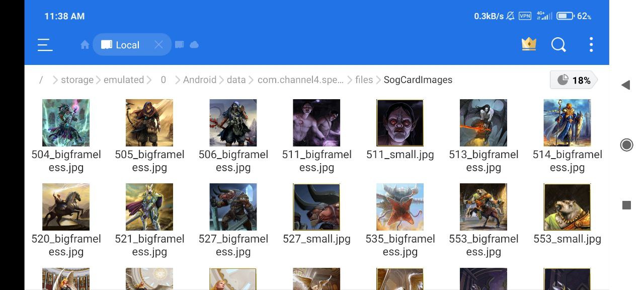Select the 553_small.jpg file name
The width and height of the screenshot is (644, 290).
click(x=567, y=239)
